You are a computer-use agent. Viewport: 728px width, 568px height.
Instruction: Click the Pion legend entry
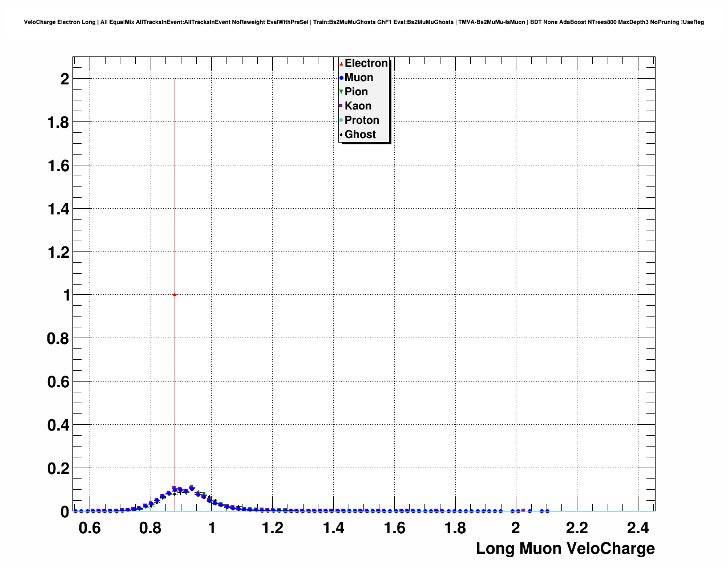(x=354, y=92)
